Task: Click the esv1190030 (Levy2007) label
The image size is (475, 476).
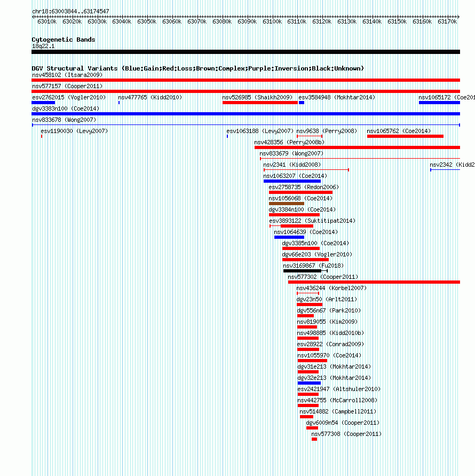Action: coord(74,131)
